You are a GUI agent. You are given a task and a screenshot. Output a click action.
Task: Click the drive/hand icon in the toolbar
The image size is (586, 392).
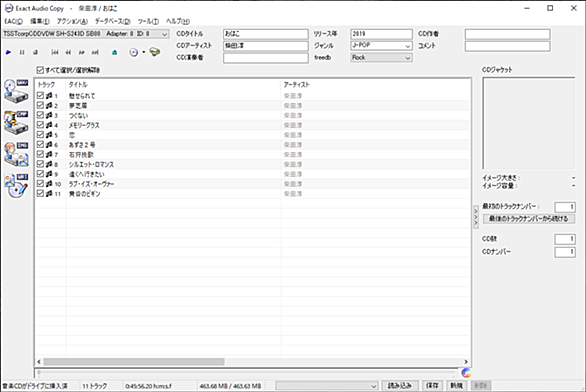point(155,52)
